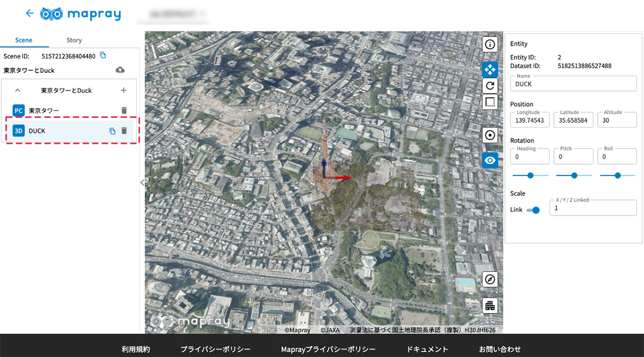
Task: Select the move/translate tool
Action: tap(489, 70)
